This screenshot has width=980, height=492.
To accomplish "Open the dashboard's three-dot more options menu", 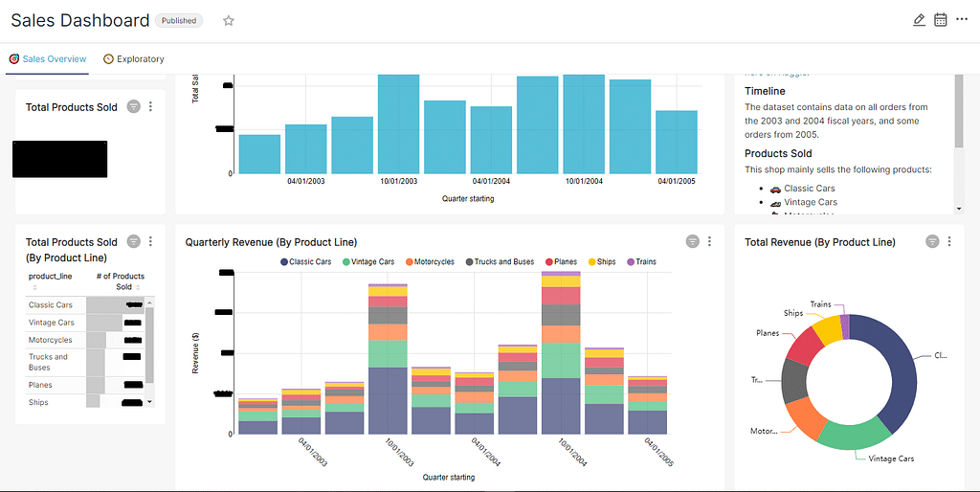I will [x=962, y=20].
